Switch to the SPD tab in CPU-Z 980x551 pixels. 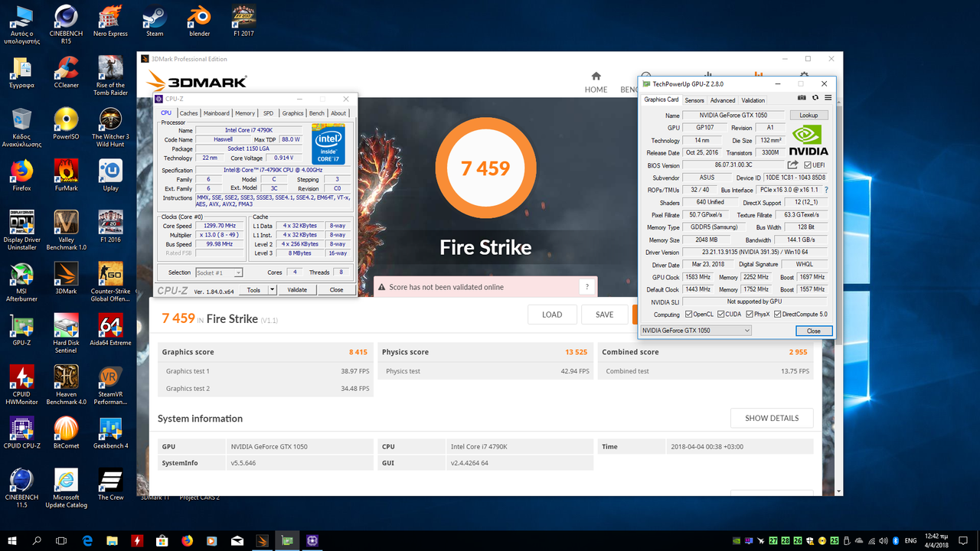point(268,113)
